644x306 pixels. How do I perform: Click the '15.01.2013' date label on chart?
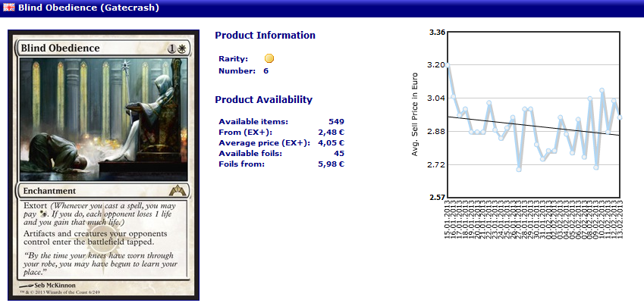pos(448,219)
